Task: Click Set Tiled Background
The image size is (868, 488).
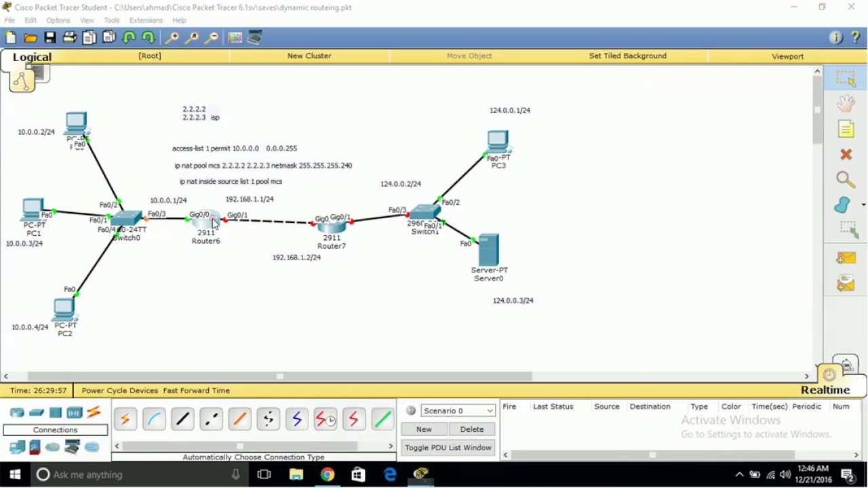Action: pos(628,56)
